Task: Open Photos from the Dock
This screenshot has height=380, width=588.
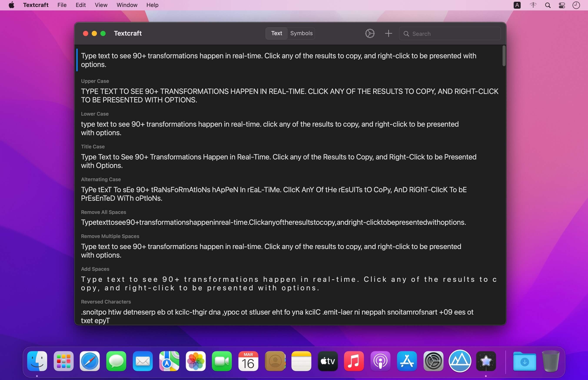Action: pos(196,361)
